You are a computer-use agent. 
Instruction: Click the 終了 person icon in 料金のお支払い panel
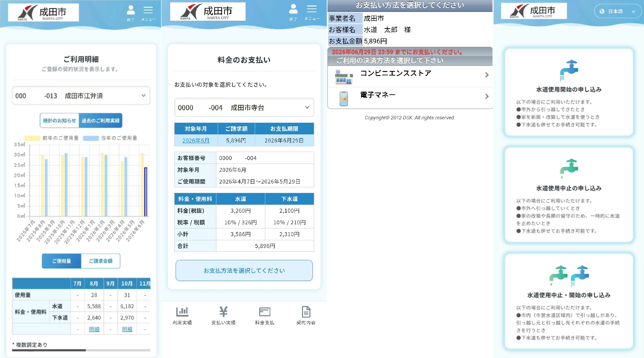point(293,12)
